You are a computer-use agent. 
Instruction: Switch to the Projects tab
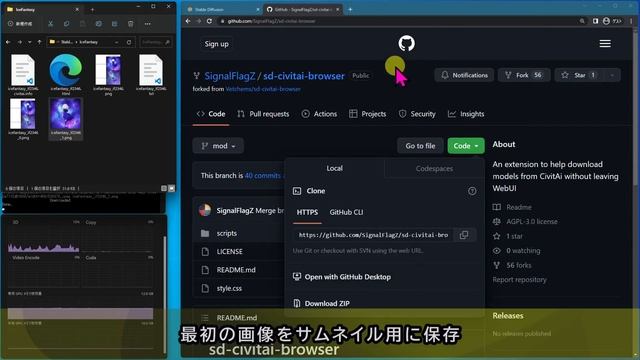pyautogui.click(x=368, y=114)
